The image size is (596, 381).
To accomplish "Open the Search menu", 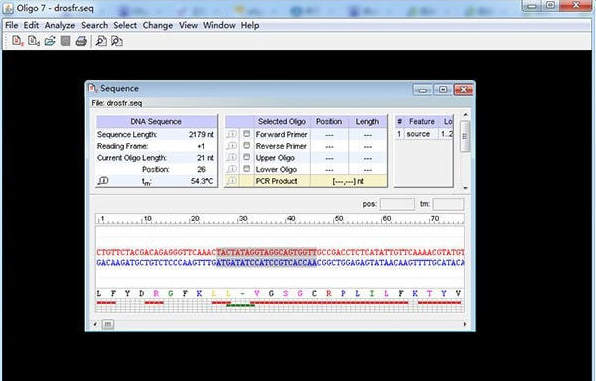I will point(94,25).
